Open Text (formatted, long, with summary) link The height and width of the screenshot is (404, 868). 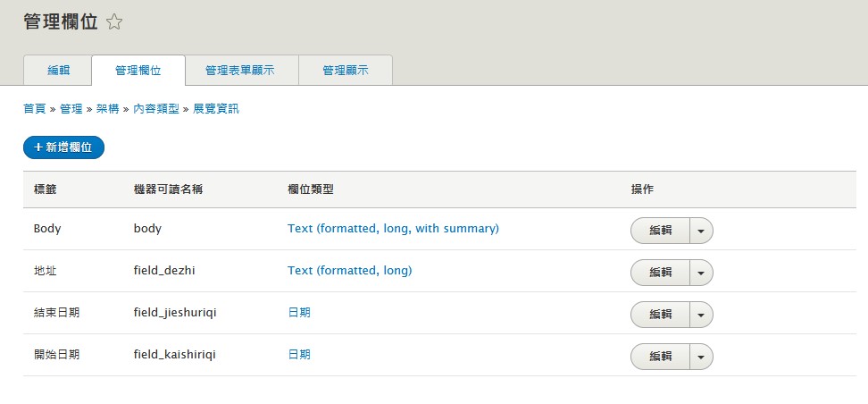tap(393, 229)
